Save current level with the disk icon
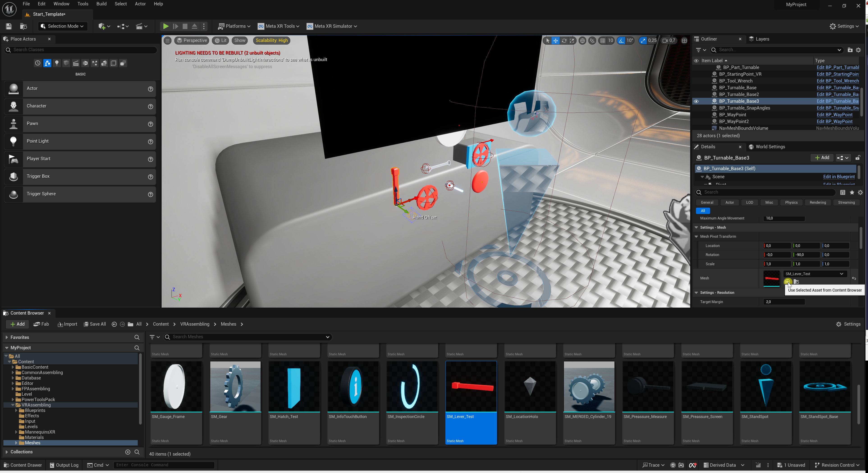This screenshot has height=473, width=868. tap(9, 26)
